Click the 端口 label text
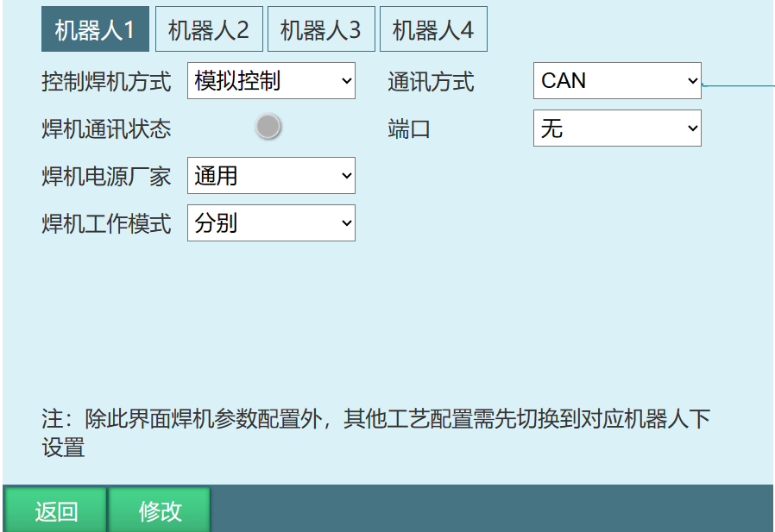Image resolution: width=775 pixels, height=532 pixels. pyautogui.click(x=409, y=129)
